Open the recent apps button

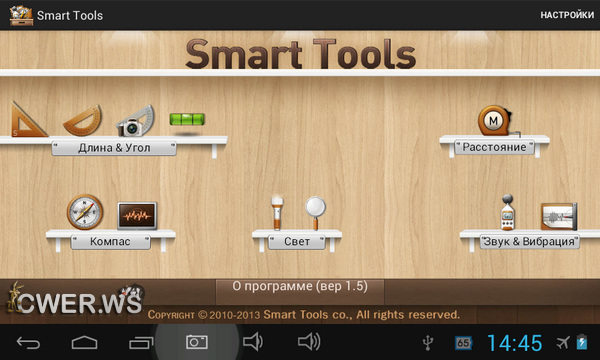[141, 342]
